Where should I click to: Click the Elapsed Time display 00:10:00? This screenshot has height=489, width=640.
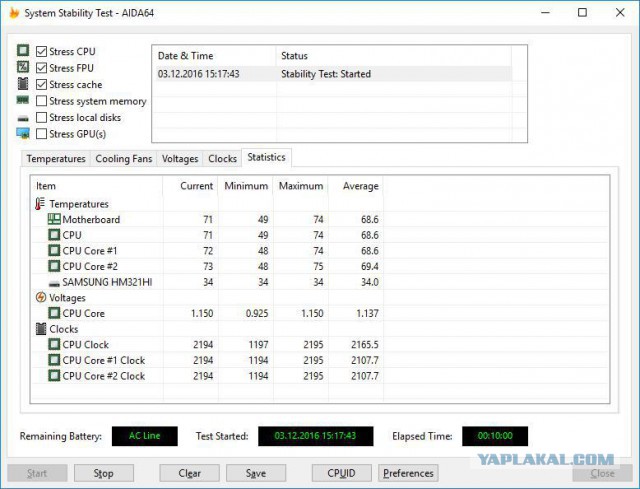pyautogui.click(x=495, y=436)
